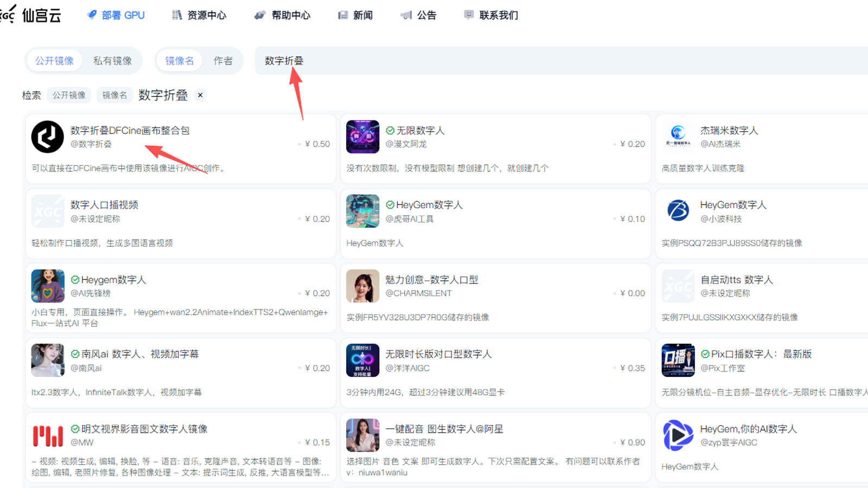Open author link @CHARMSILENT
Screen dimensions: 868x488
pos(419,293)
